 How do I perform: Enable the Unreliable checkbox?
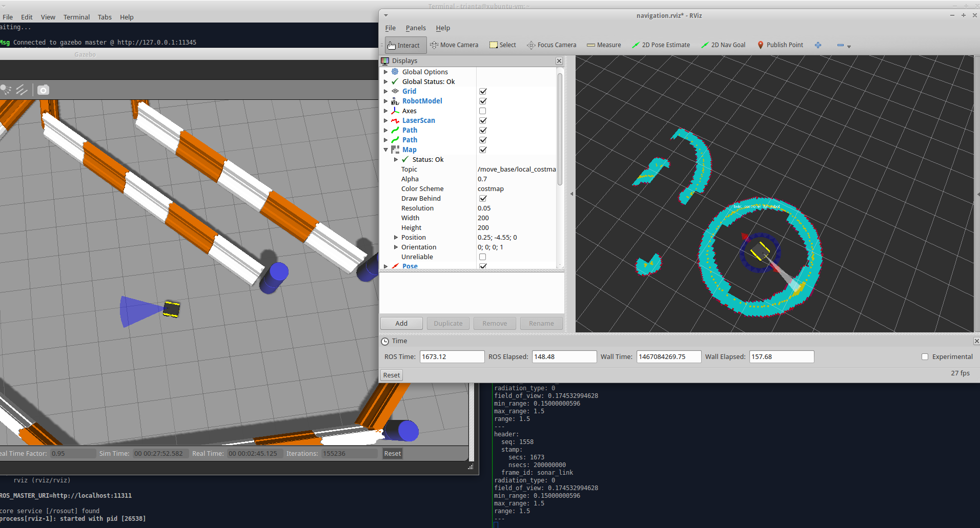pyautogui.click(x=483, y=257)
